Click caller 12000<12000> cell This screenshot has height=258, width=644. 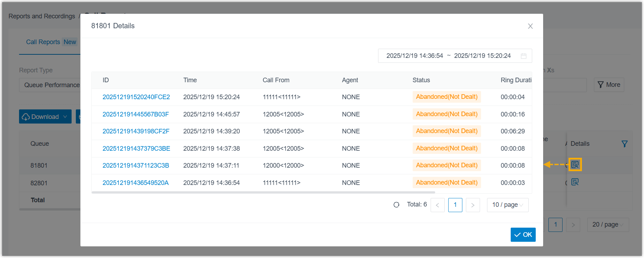[x=283, y=166]
